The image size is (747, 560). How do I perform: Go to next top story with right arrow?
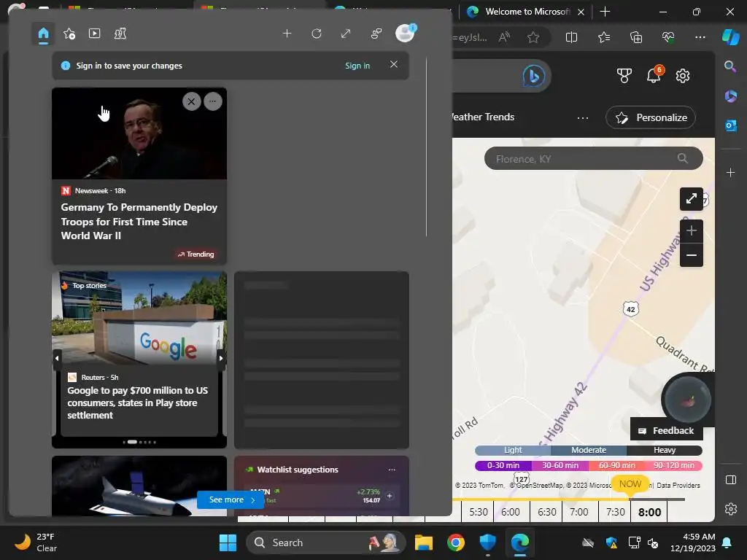[x=221, y=357]
